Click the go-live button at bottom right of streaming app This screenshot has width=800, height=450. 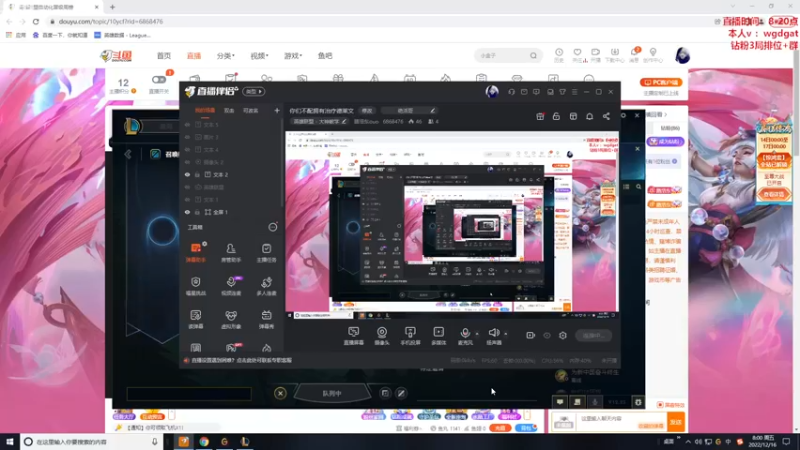(x=594, y=335)
